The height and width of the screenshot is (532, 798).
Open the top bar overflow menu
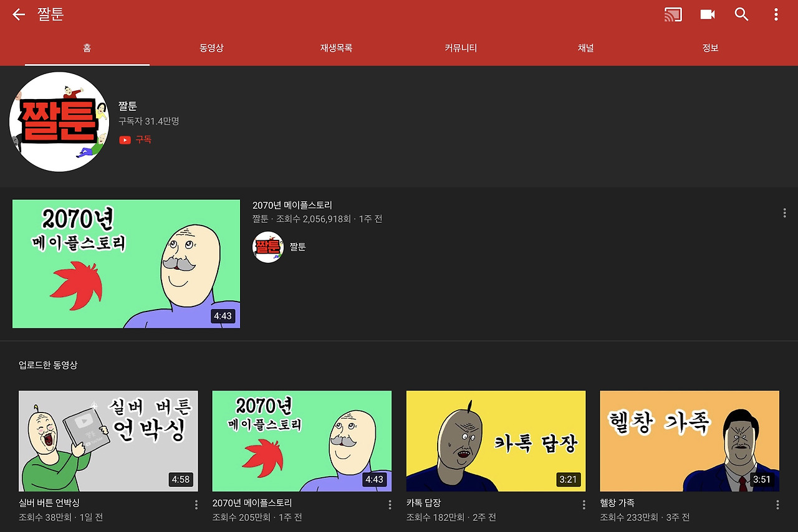coord(776,14)
